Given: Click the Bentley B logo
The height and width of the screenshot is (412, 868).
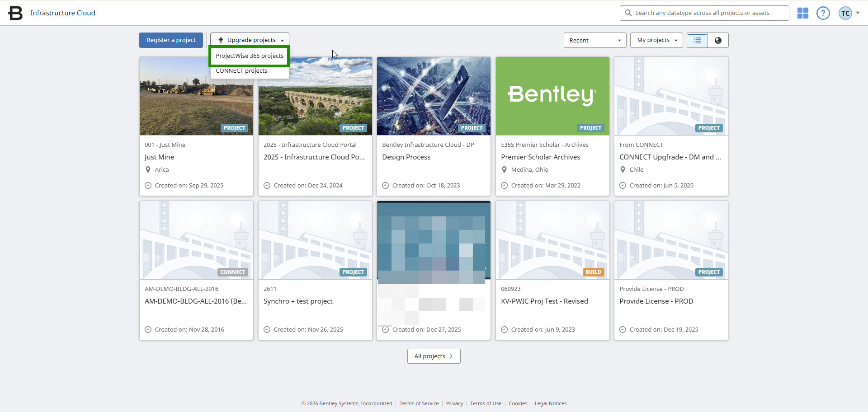Looking at the screenshot, I should (x=15, y=13).
